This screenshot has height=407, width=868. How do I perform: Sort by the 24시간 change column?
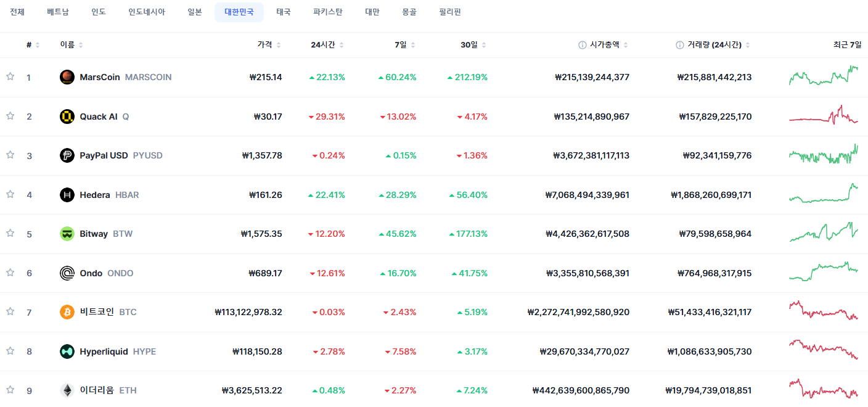pyautogui.click(x=327, y=45)
